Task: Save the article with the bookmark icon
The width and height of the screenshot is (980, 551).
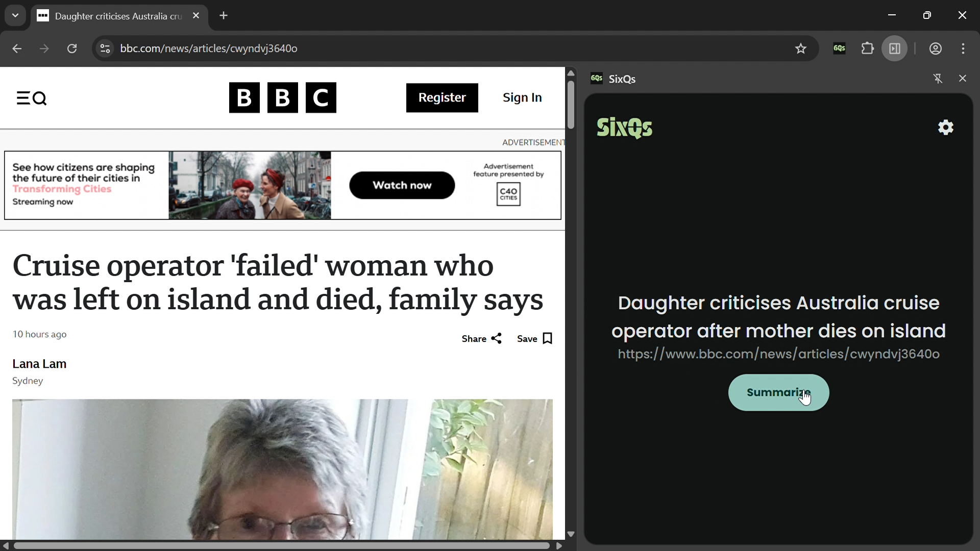Action: 548,339
